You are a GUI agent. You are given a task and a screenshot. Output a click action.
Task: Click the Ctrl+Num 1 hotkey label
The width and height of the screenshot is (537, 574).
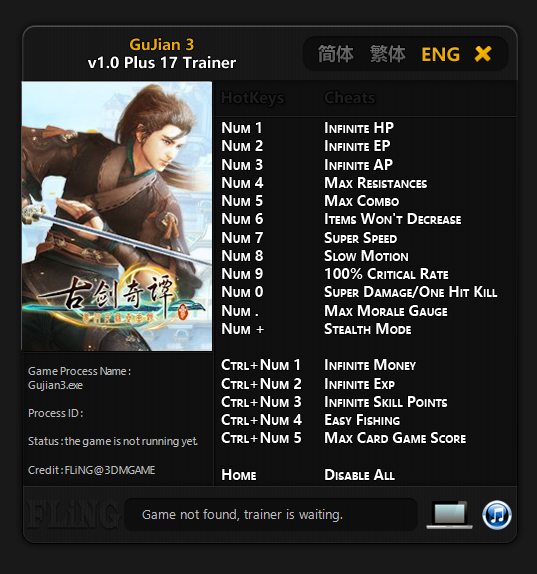(261, 365)
